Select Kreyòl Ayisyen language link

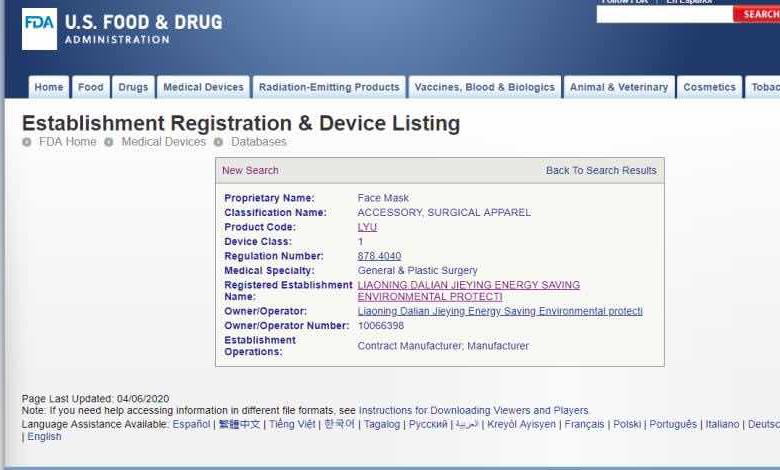pos(521,424)
